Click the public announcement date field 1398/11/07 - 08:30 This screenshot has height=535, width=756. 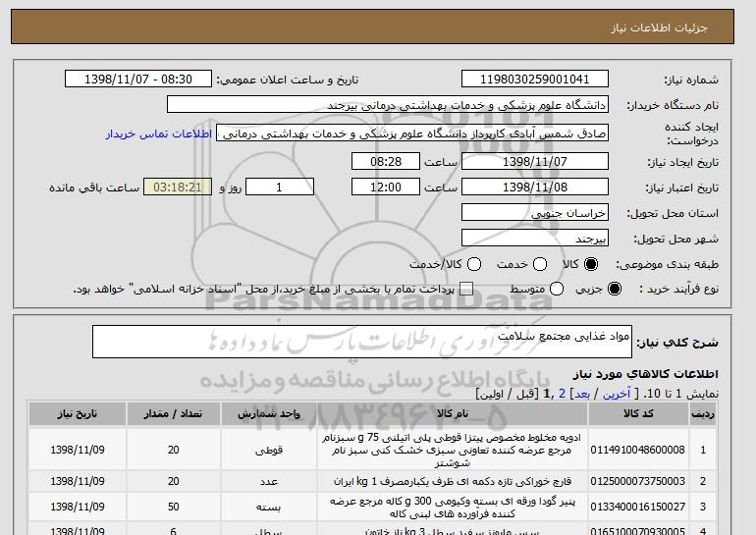138,80
